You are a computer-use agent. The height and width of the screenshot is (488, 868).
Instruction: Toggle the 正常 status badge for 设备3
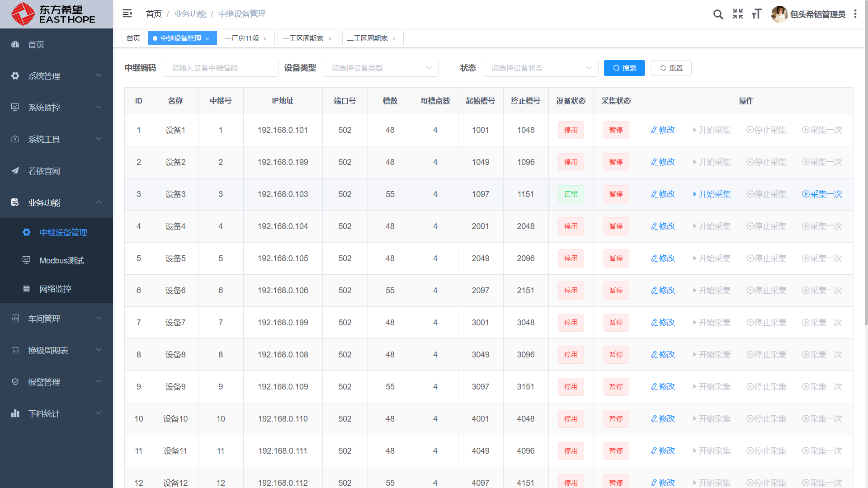tap(571, 194)
